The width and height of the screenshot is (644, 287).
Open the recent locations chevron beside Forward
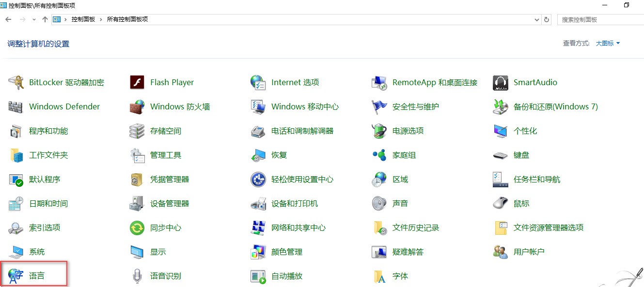point(34,19)
